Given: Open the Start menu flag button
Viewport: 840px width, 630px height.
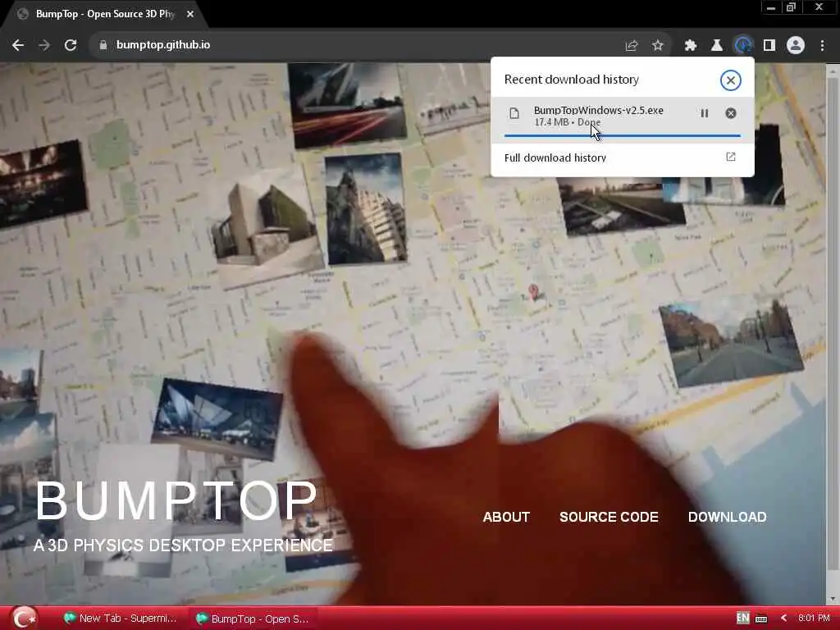Looking at the screenshot, I should pyautogui.click(x=24, y=618).
